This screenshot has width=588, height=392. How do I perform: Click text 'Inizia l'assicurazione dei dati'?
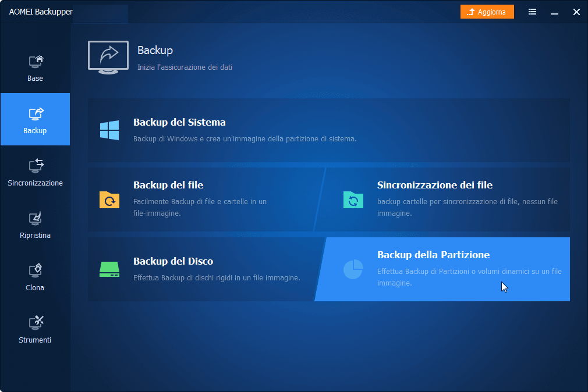pyautogui.click(x=185, y=67)
